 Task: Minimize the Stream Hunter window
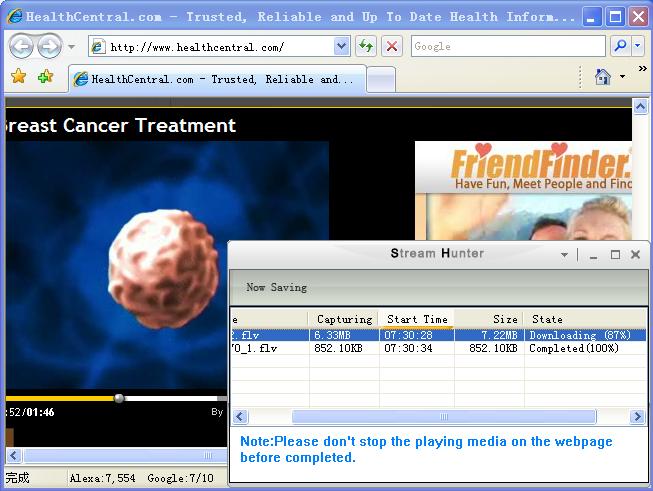(593, 255)
